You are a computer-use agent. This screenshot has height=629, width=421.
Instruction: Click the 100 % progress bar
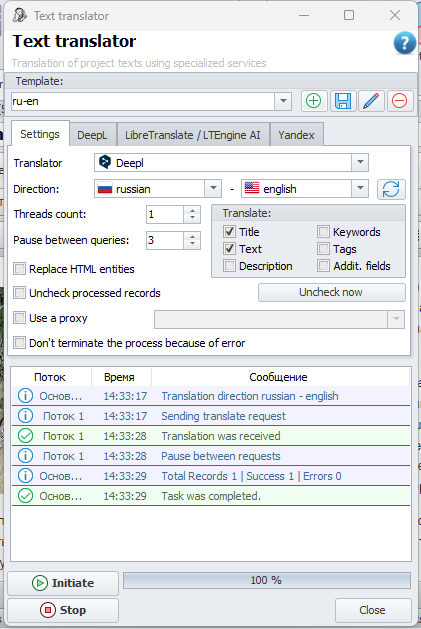click(266, 580)
